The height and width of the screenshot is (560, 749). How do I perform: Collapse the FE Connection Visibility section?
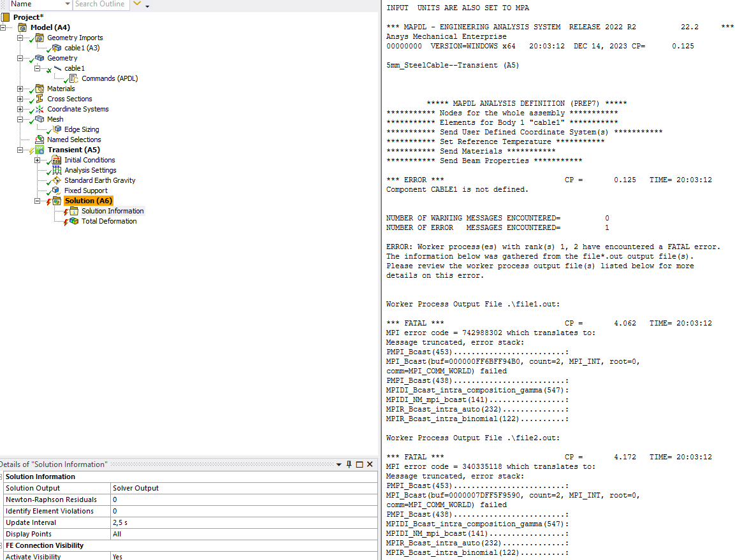pyautogui.click(x=1, y=545)
